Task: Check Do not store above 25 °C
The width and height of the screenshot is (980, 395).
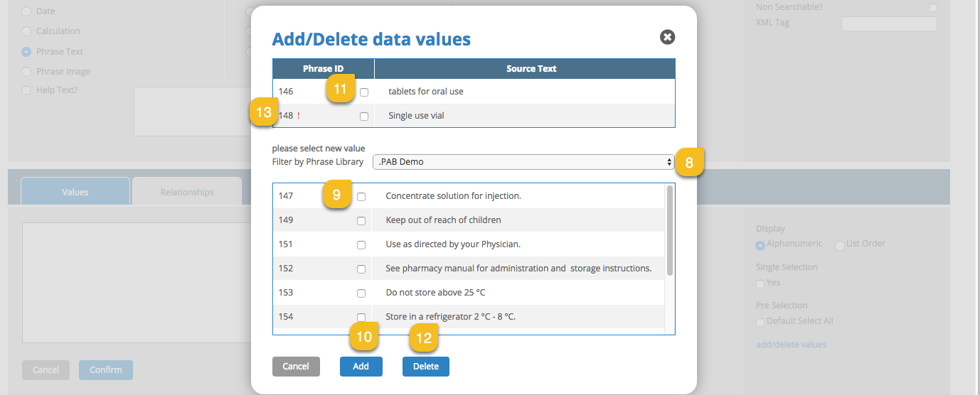Action: click(361, 293)
